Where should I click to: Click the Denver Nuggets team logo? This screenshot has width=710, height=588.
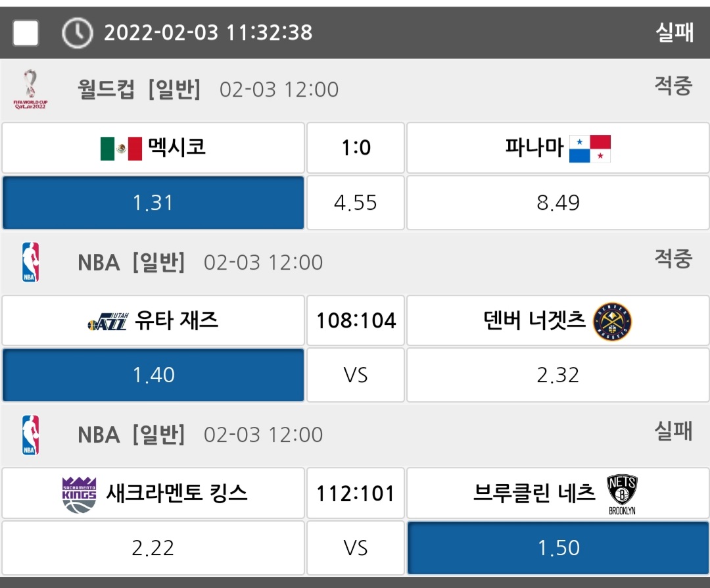click(x=612, y=322)
